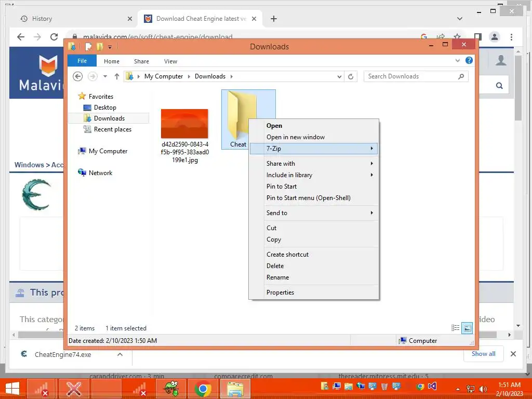Click the magnifier icon in Search Downloads box

[x=461, y=76]
